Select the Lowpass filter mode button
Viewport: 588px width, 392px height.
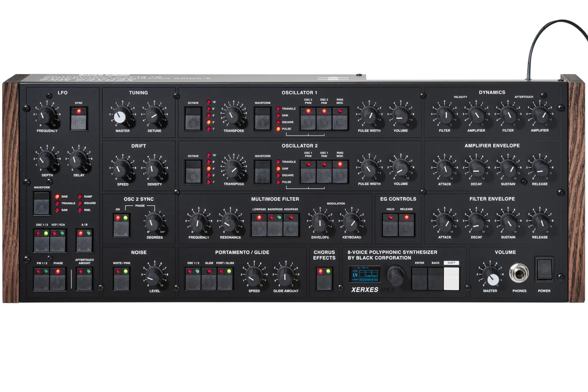click(x=259, y=225)
